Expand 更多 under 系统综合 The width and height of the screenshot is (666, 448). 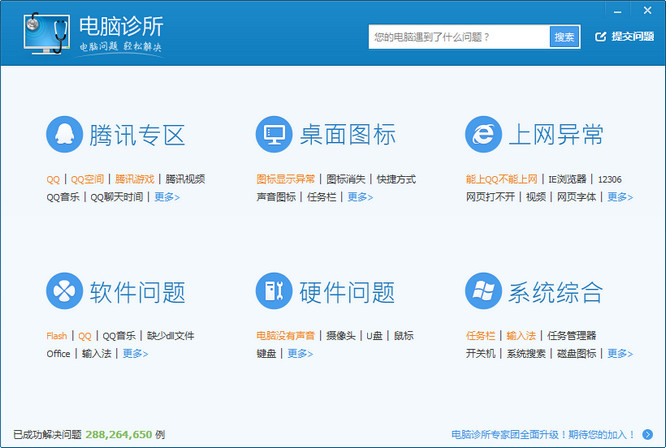click(x=619, y=353)
